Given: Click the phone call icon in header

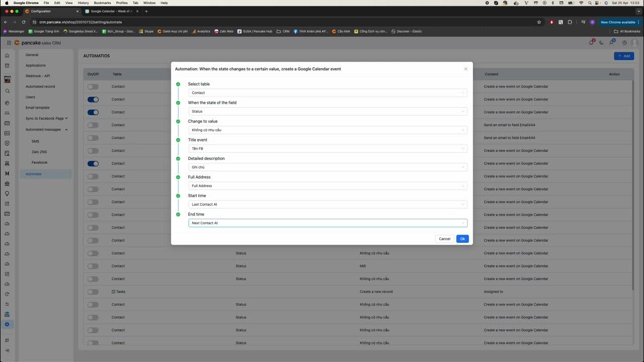Looking at the screenshot, I should click(x=601, y=43).
